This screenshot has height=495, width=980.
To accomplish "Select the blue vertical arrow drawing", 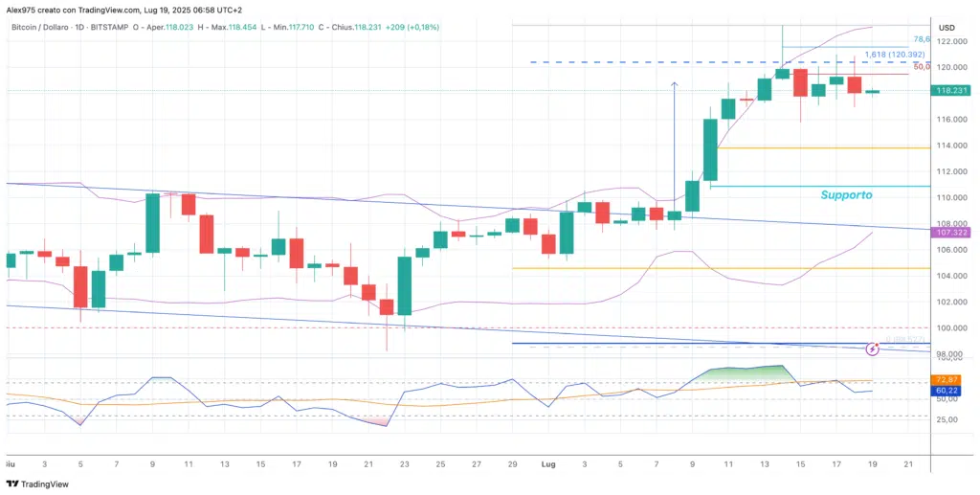I will pyautogui.click(x=675, y=144).
